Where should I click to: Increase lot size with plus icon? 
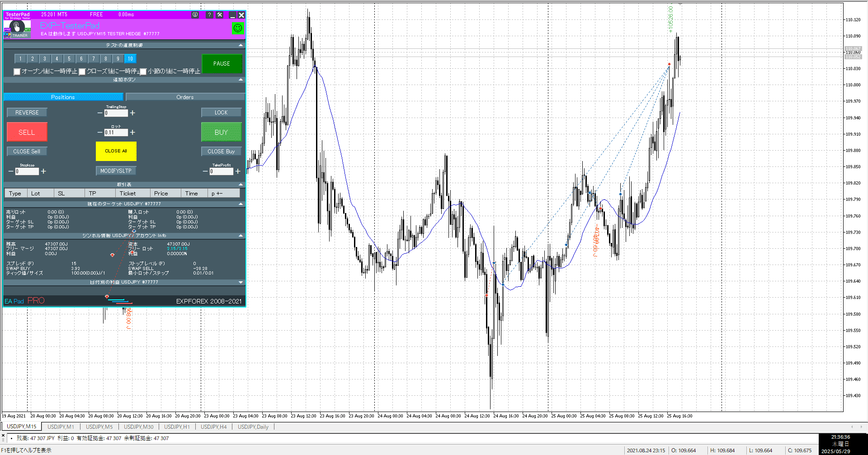point(132,133)
